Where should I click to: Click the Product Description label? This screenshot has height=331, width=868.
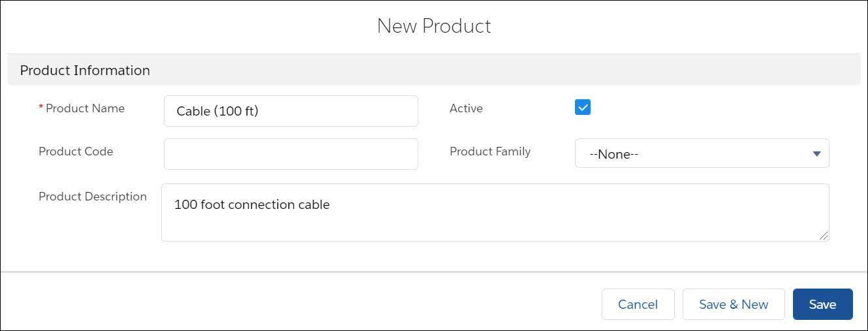point(93,197)
